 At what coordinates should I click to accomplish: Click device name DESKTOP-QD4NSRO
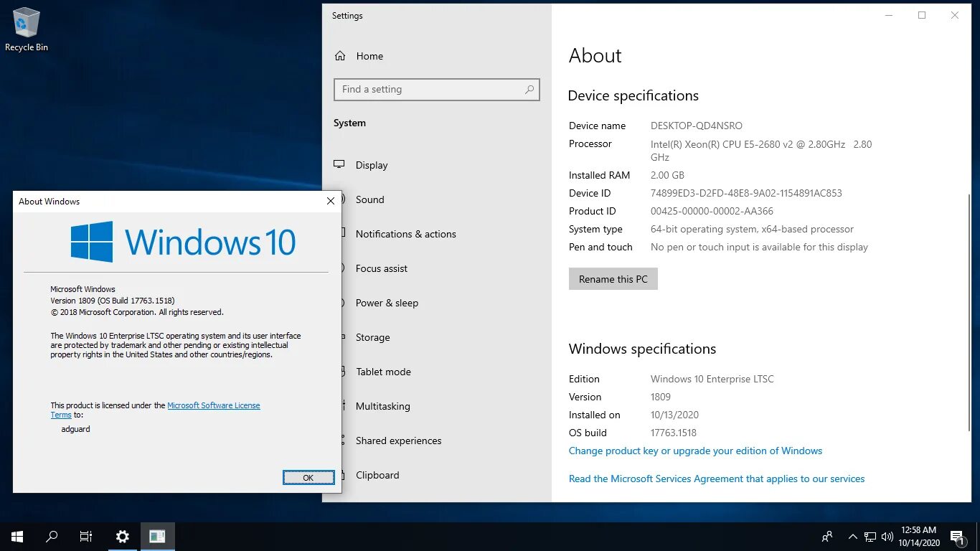pos(697,126)
